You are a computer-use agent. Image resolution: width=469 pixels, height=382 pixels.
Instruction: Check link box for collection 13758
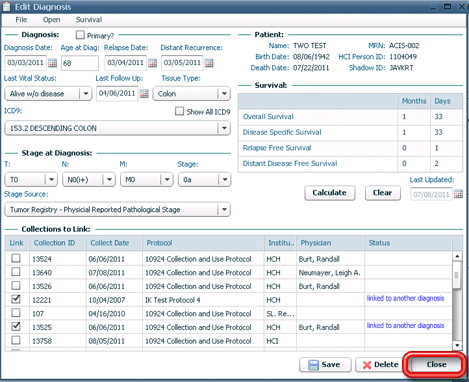point(16,340)
